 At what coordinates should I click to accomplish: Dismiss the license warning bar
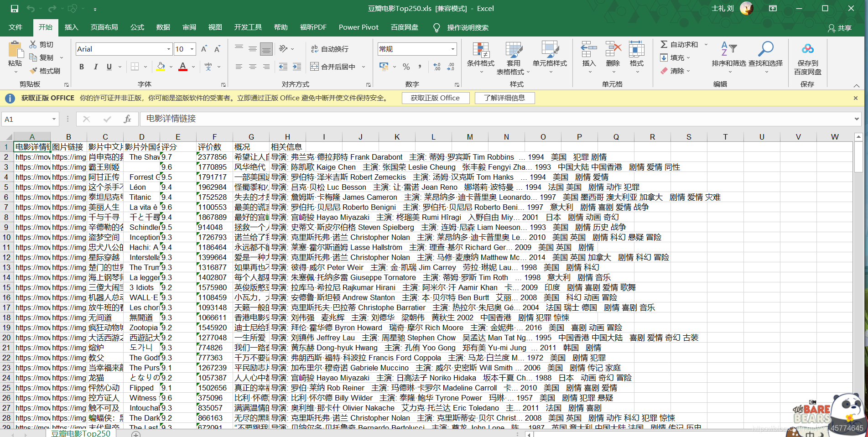(x=856, y=98)
